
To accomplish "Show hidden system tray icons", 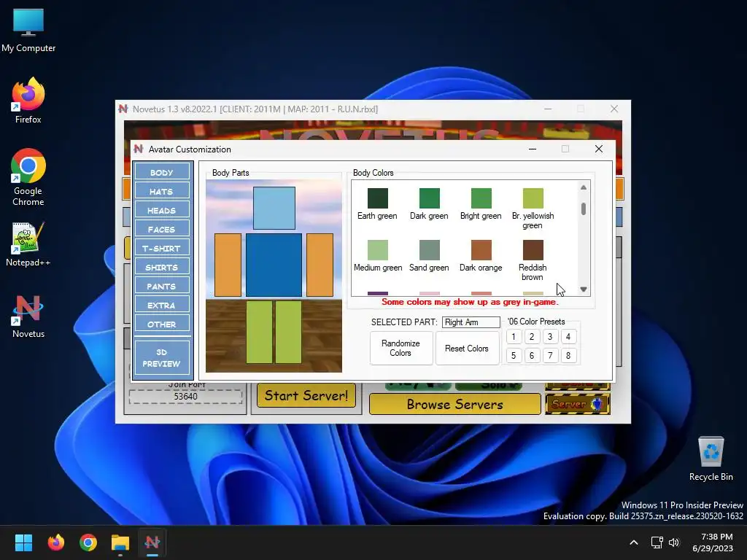I will tap(634, 542).
